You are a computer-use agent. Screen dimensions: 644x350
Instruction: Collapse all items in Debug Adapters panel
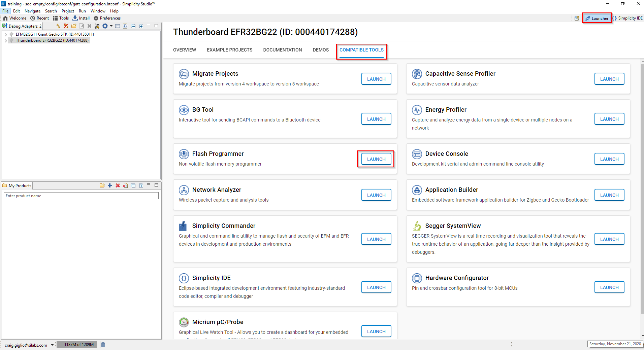coord(133,26)
